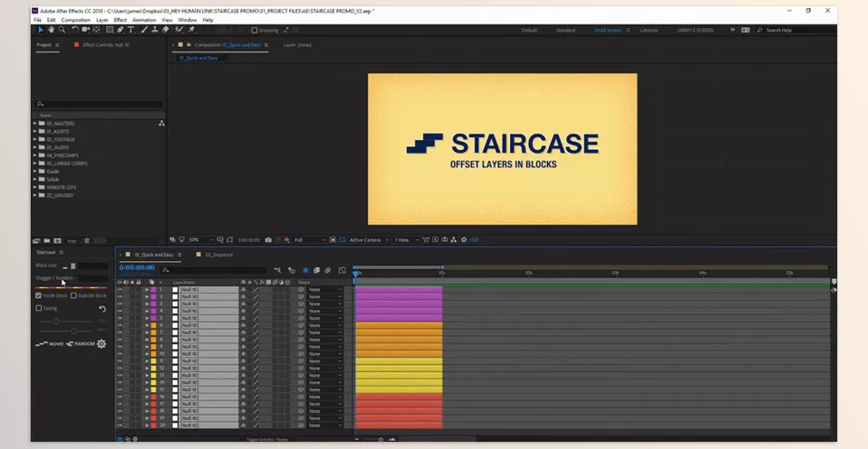Click the Staircase settings gear icon
868x449 pixels.
(x=101, y=344)
